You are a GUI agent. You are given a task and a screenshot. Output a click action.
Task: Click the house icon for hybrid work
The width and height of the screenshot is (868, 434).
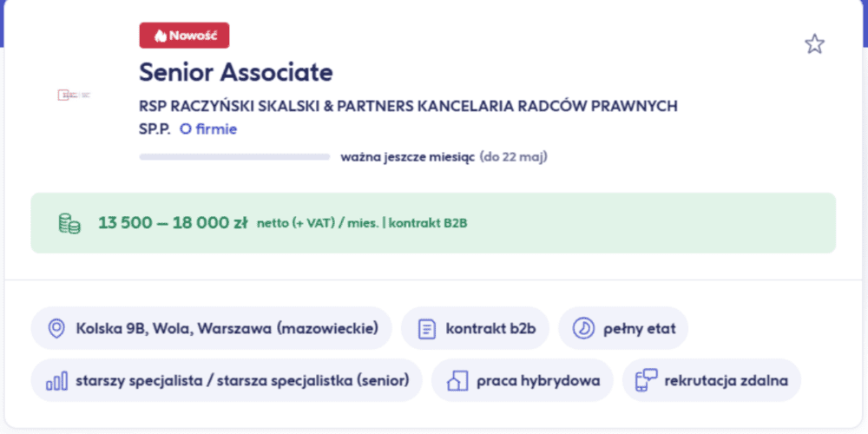[x=457, y=381]
